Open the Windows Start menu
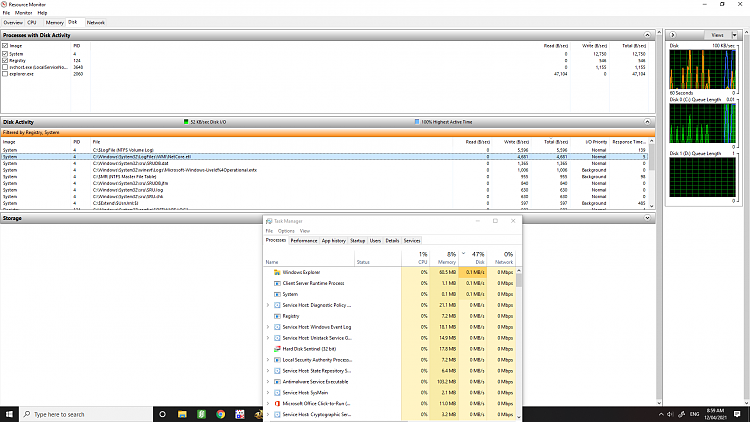Screen dimensions: 750x422 pos(9,414)
